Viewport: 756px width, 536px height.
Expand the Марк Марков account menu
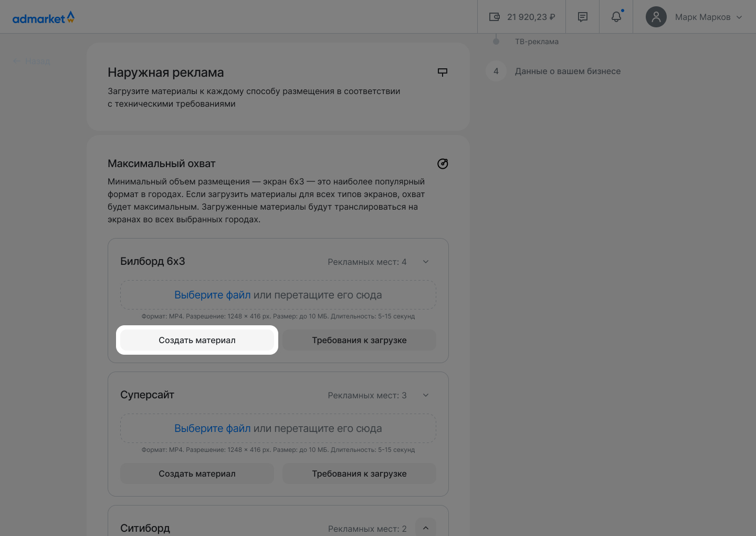point(739,17)
